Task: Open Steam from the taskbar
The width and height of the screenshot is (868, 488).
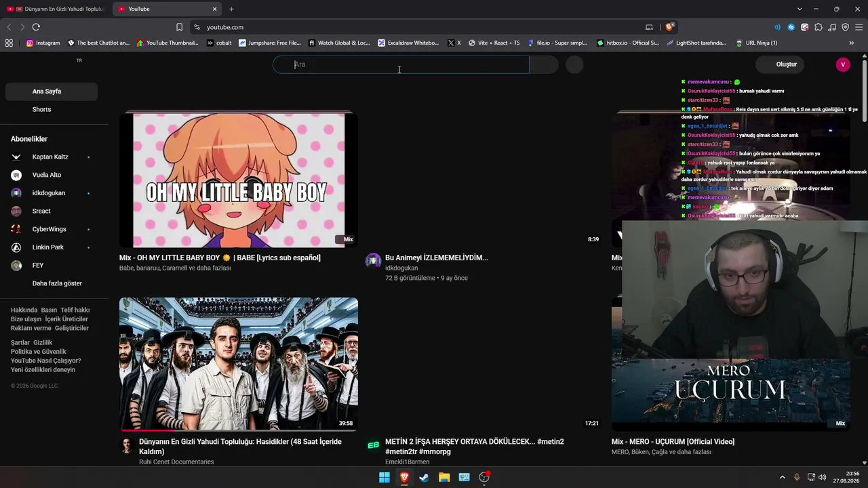Action: (424, 477)
